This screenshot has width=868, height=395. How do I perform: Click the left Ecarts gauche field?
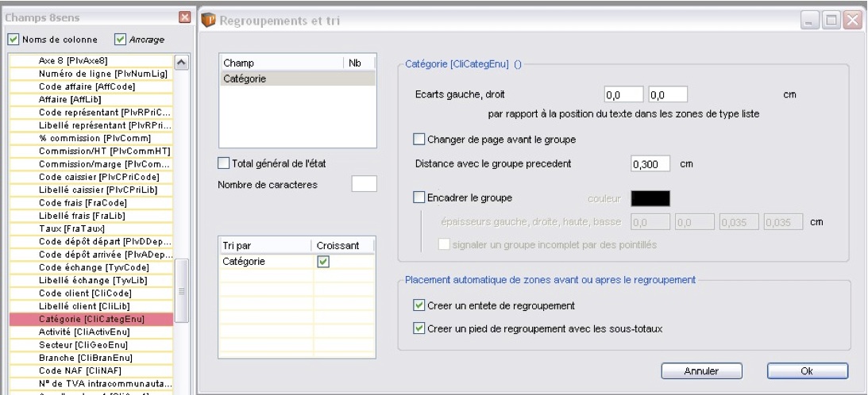(624, 94)
